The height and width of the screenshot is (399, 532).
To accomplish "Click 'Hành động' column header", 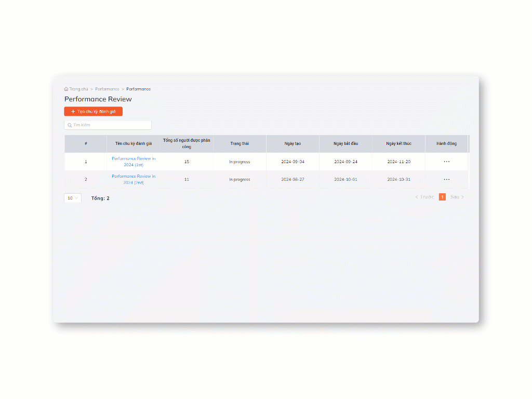I will (446, 143).
